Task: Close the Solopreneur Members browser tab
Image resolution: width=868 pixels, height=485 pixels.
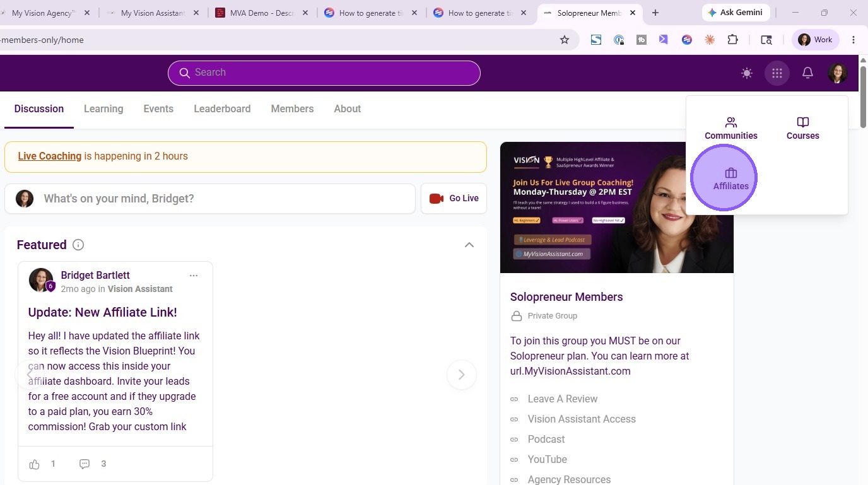Action: pos(633,13)
